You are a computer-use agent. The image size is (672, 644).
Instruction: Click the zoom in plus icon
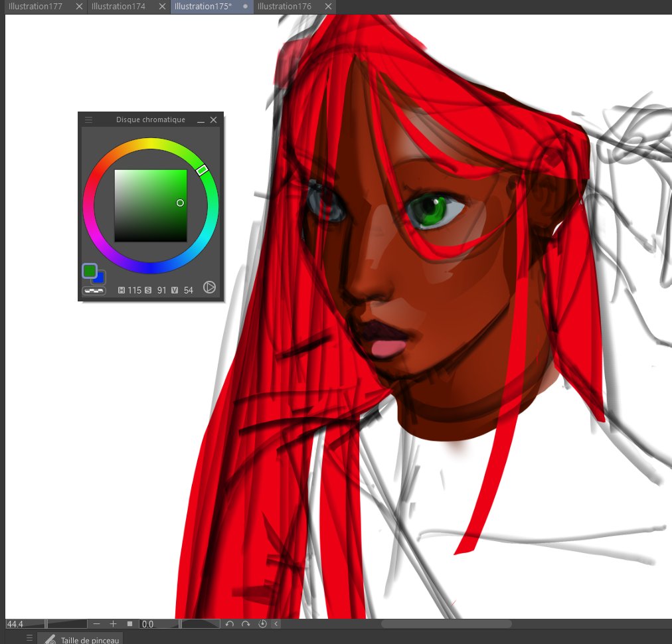113,624
